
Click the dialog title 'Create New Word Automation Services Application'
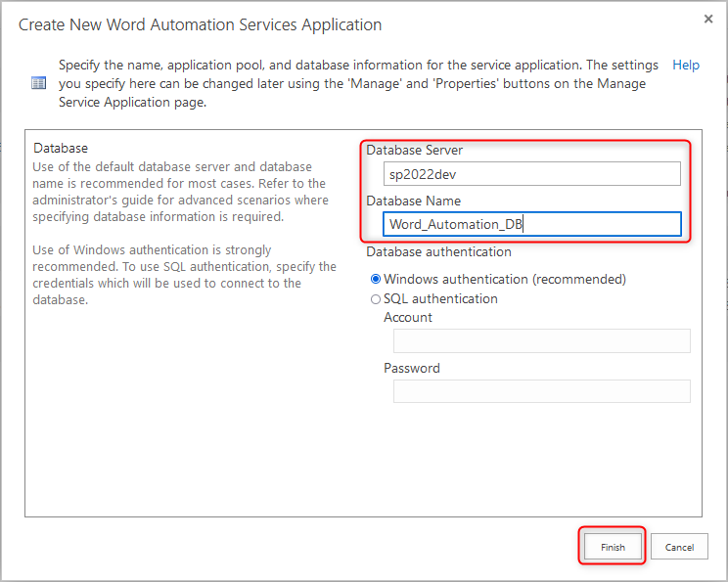201,25
